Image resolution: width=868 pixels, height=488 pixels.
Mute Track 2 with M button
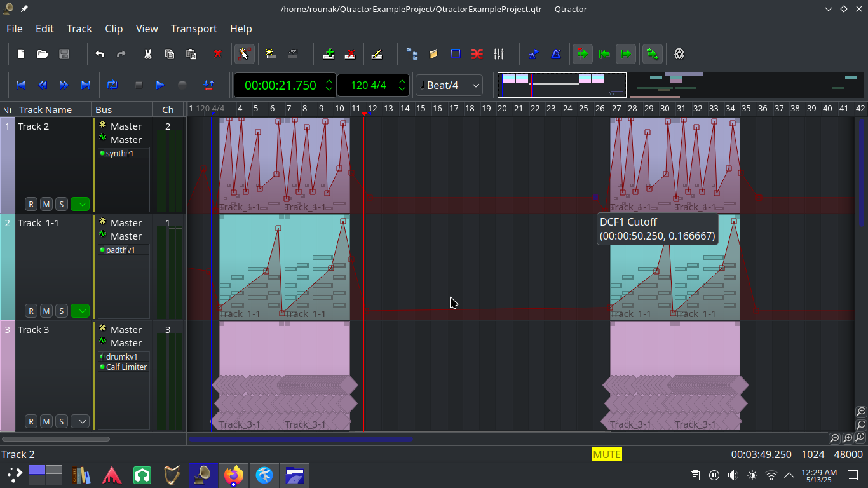tap(46, 204)
